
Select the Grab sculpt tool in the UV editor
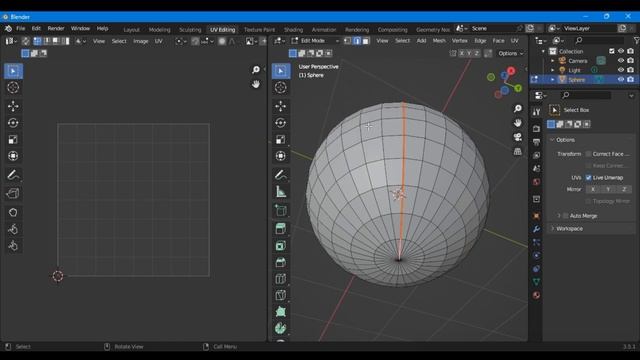pos(13,212)
